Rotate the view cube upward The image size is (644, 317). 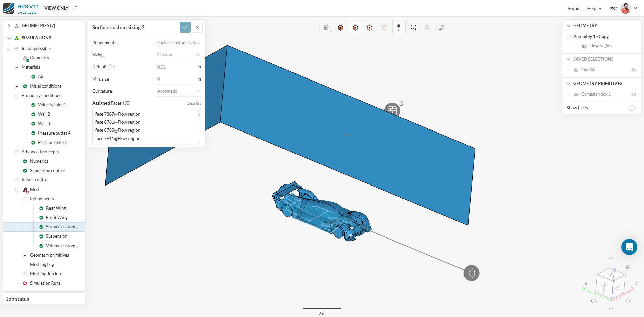click(x=611, y=258)
